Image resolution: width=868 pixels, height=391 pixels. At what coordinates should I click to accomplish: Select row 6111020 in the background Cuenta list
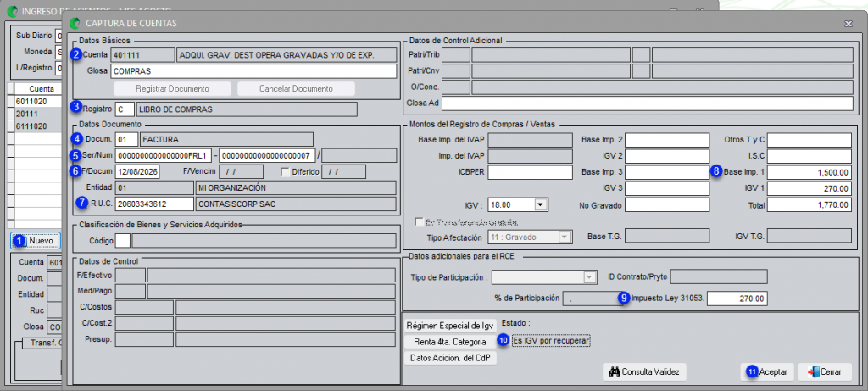pos(36,126)
